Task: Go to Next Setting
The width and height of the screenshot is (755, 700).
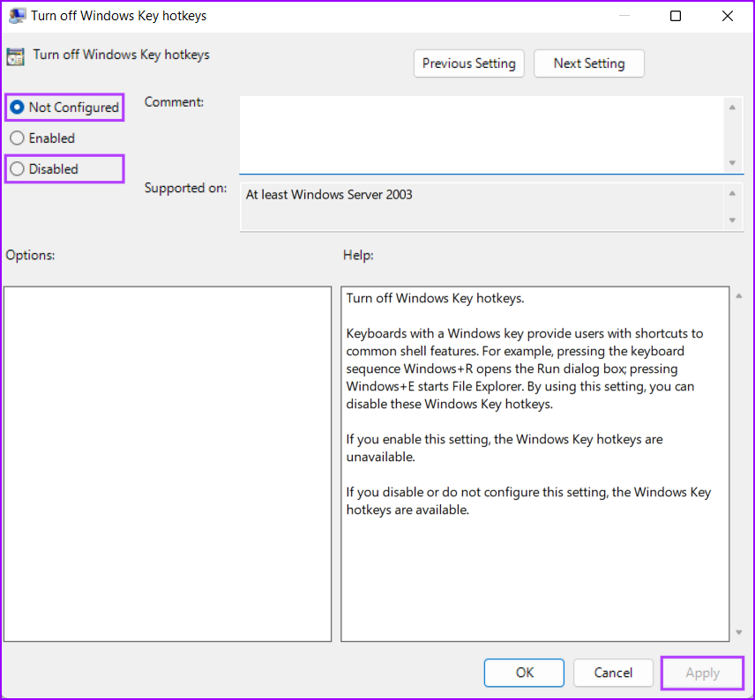Action: [x=588, y=63]
